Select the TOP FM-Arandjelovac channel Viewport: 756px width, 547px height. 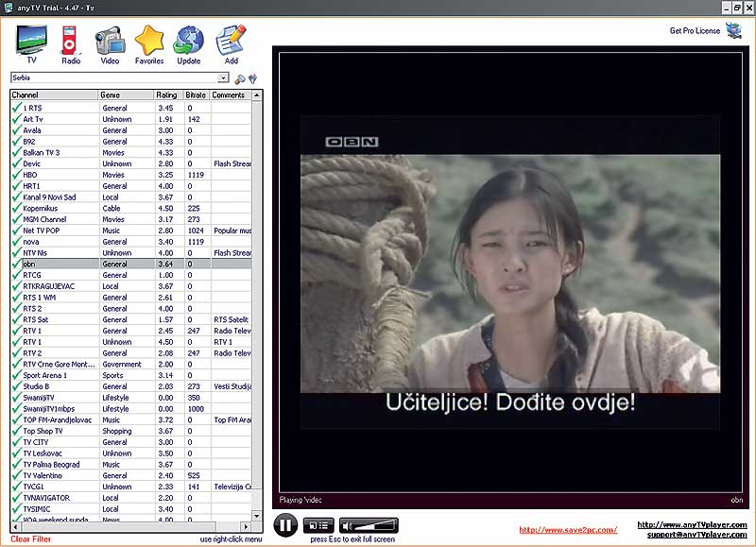coord(130,419)
